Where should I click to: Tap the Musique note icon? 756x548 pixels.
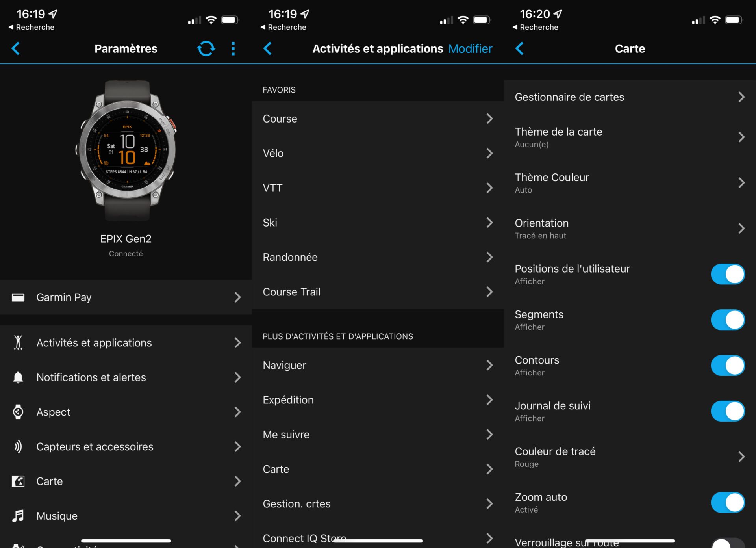coord(18,516)
